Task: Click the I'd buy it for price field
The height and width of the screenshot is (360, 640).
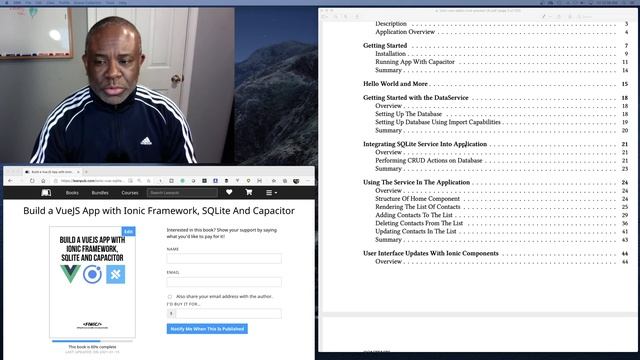Action: tap(228, 313)
